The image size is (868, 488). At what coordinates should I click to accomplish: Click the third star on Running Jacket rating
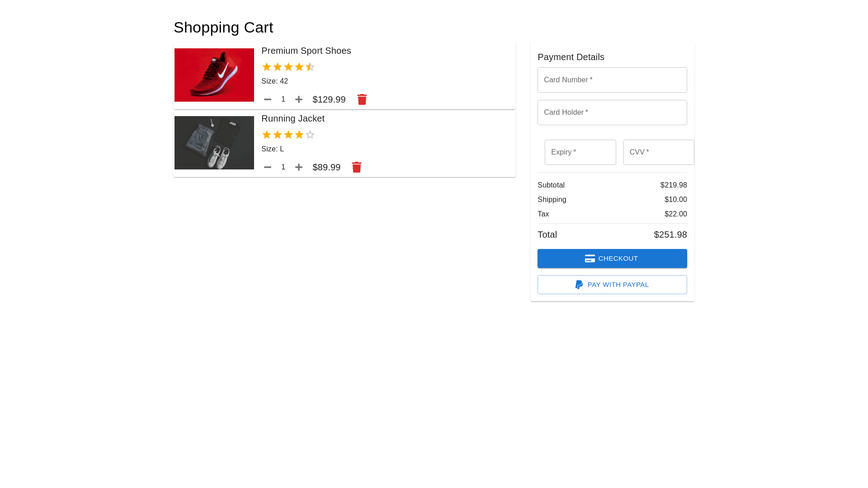[x=288, y=135]
